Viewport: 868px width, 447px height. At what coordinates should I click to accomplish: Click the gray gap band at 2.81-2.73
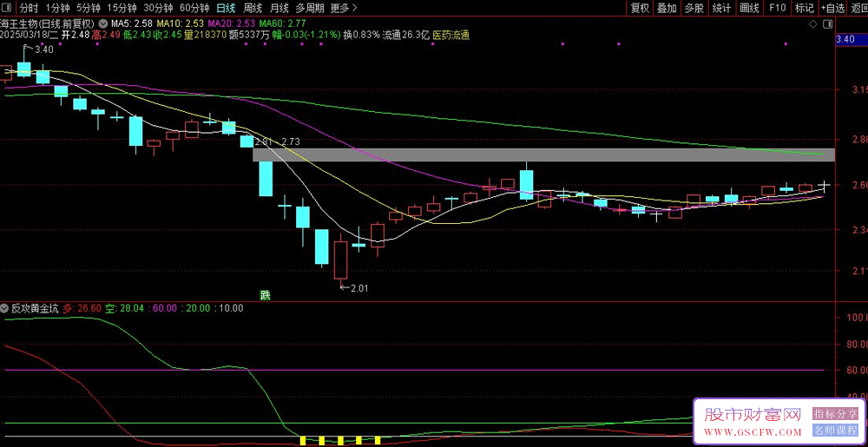(x=543, y=154)
